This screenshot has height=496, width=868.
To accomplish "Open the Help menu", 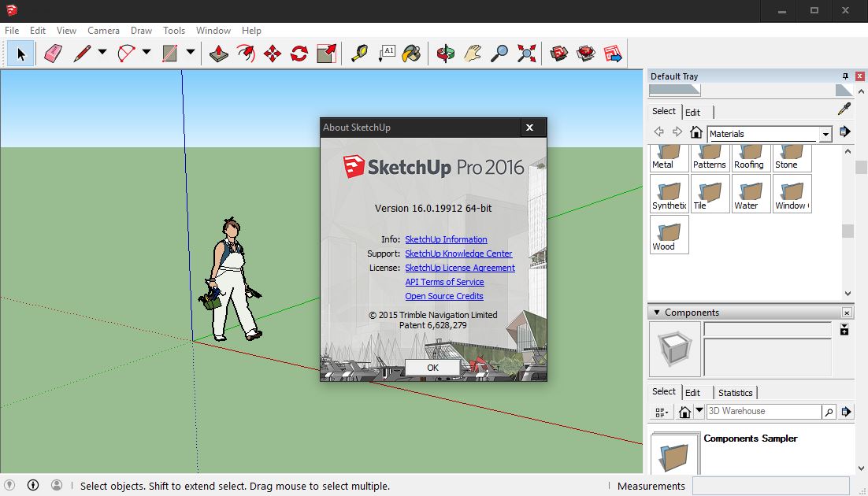I will [x=251, y=31].
